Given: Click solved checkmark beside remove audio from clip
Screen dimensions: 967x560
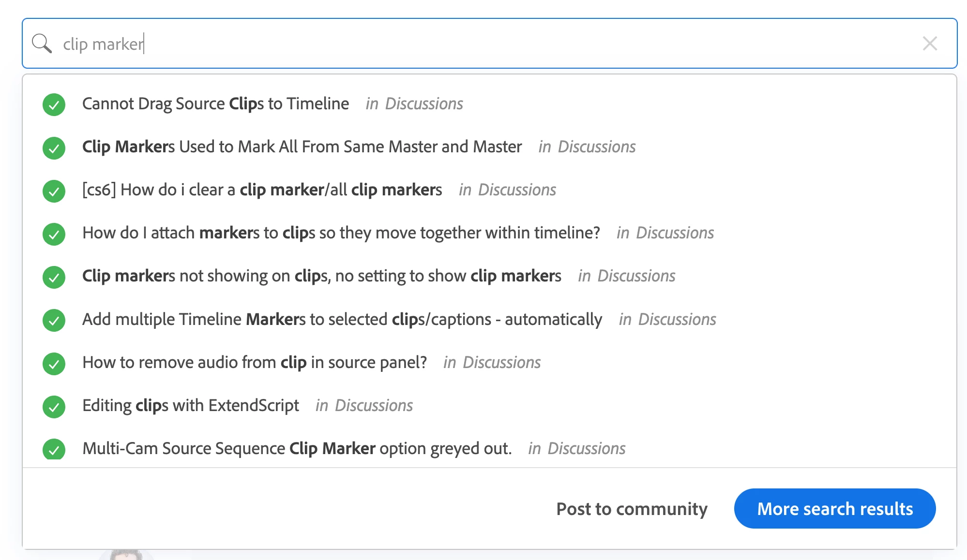Looking at the screenshot, I should click(x=54, y=363).
